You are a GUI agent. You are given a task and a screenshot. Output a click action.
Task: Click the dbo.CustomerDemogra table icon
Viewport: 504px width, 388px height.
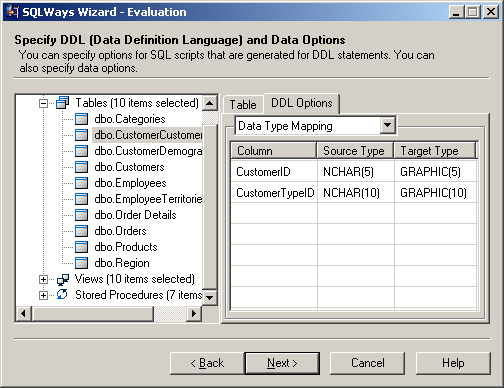(81, 151)
